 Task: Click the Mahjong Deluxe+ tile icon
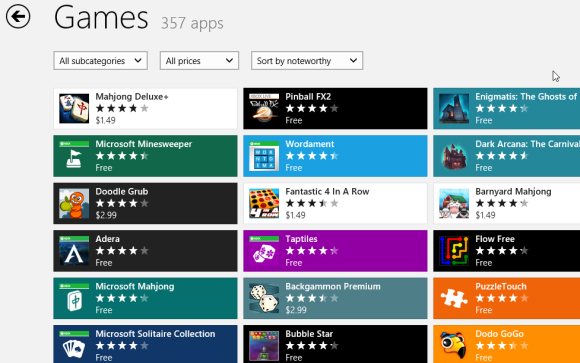click(x=74, y=108)
